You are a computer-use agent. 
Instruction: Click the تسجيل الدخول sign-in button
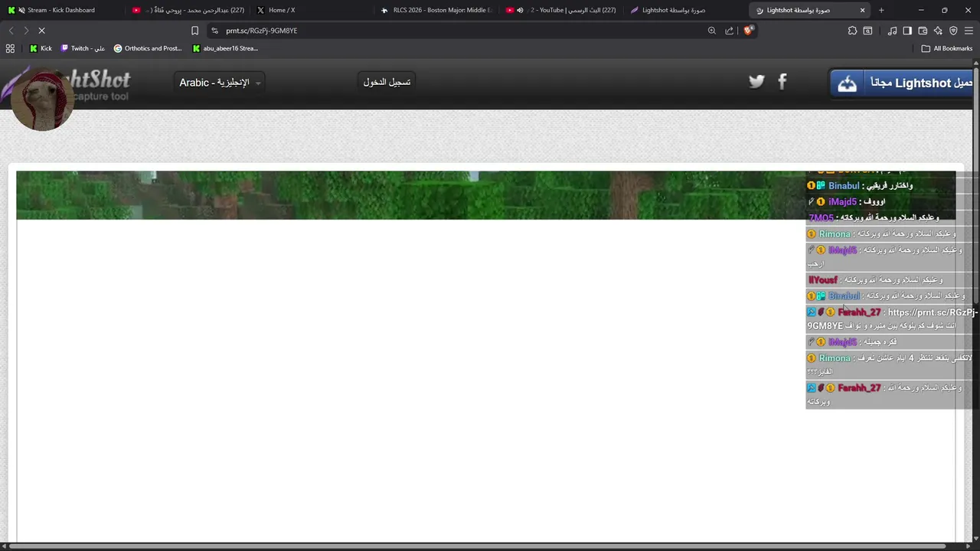pos(387,82)
